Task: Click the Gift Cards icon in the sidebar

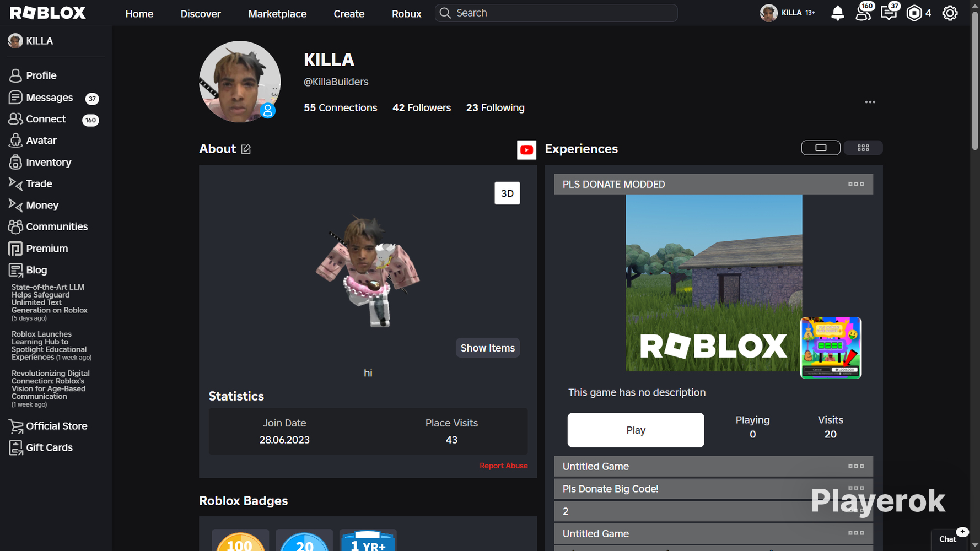Action: coord(16,447)
